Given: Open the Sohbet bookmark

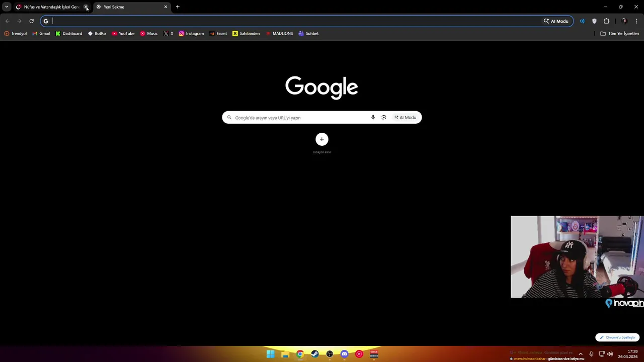Looking at the screenshot, I should click(308, 34).
